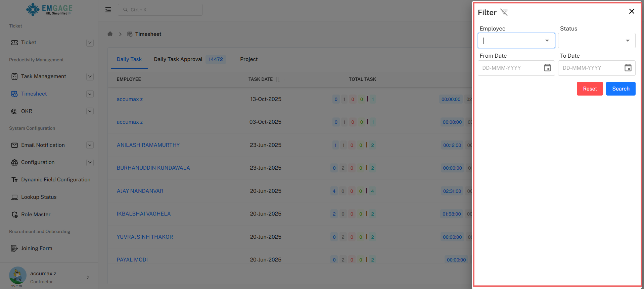
Task: Open the Status dropdown in the filter
Action: point(627,41)
